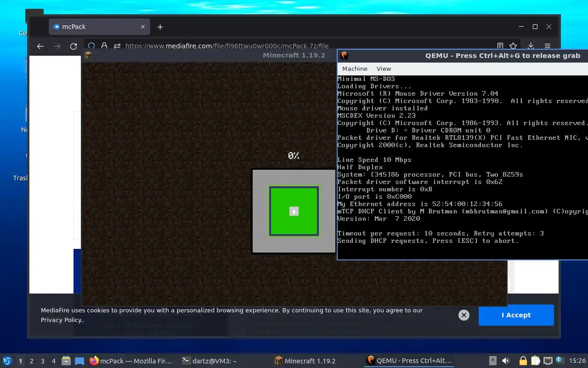Click the QEMU window title icon
The image size is (588, 368).
pos(344,56)
